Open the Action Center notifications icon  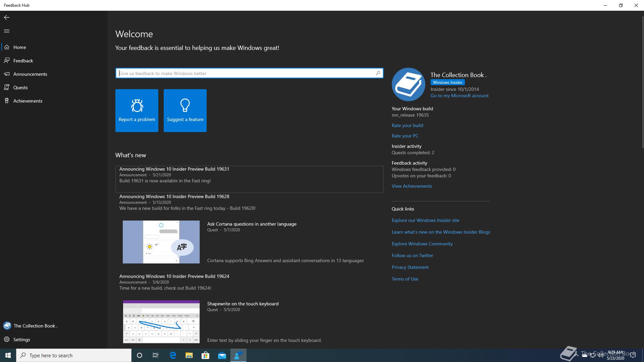point(633,355)
